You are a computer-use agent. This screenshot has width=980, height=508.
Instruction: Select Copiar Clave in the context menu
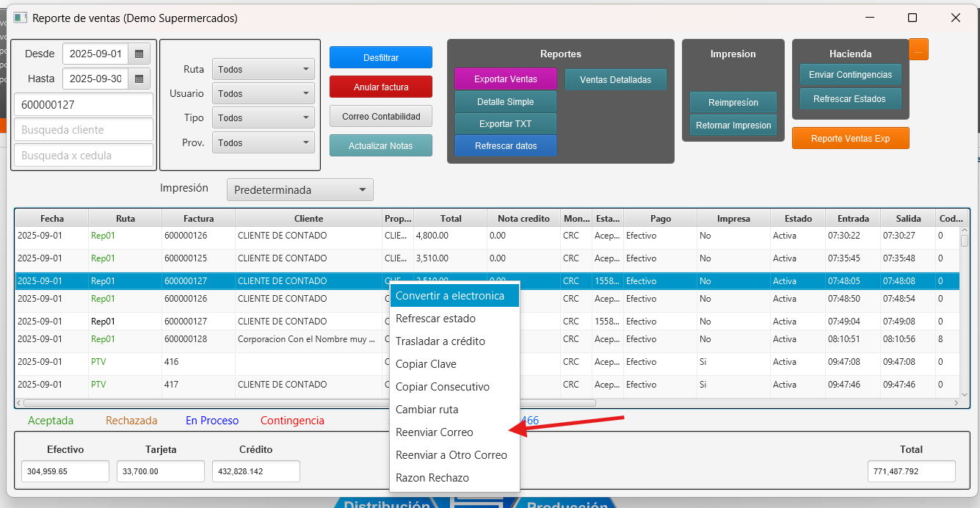426,364
